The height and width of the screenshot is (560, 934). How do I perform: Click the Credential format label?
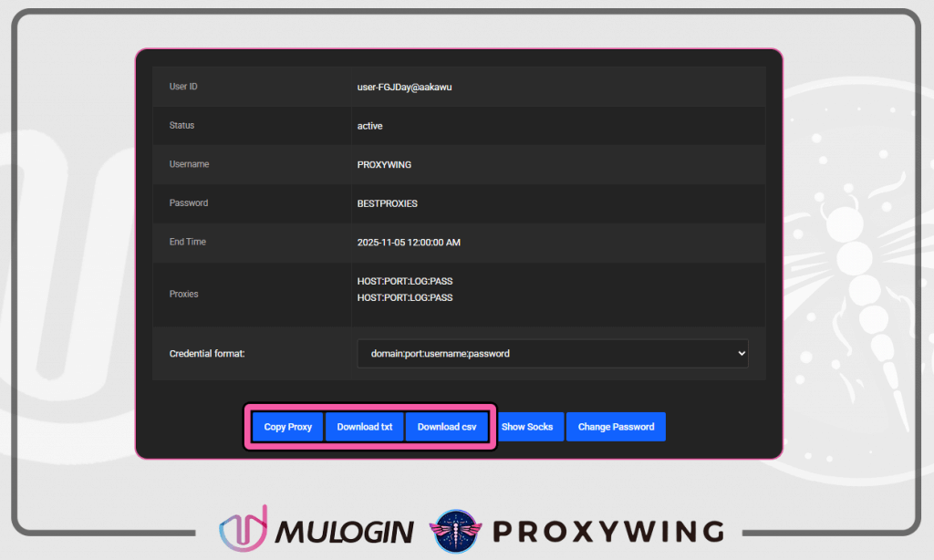(x=207, y=353)
